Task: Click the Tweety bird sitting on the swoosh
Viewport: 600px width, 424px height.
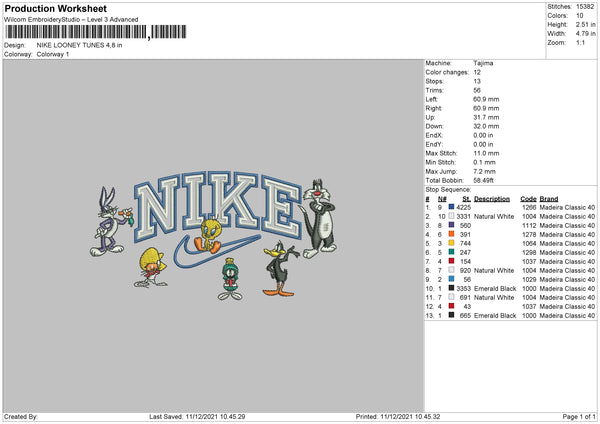Action: point(208,235)
